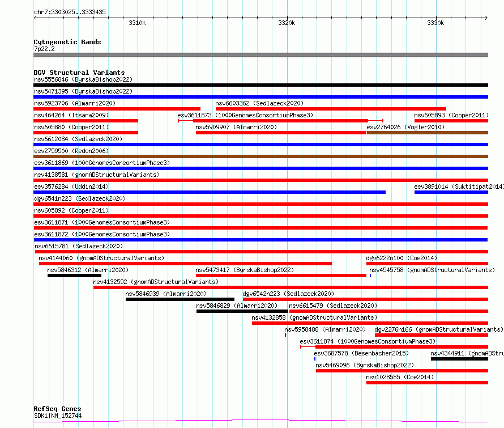
Task: Click the nsv5556846 (ByrskaBishop2022) variant label
Action: [x=83, y=79]
